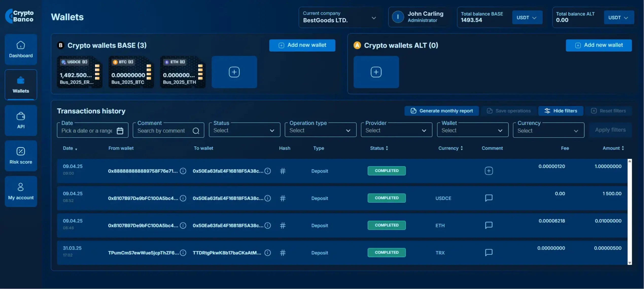Sort transactions by Date column
Image resolution: width=644 pixels, height=289 pixels.
click(x=70, y=148)
